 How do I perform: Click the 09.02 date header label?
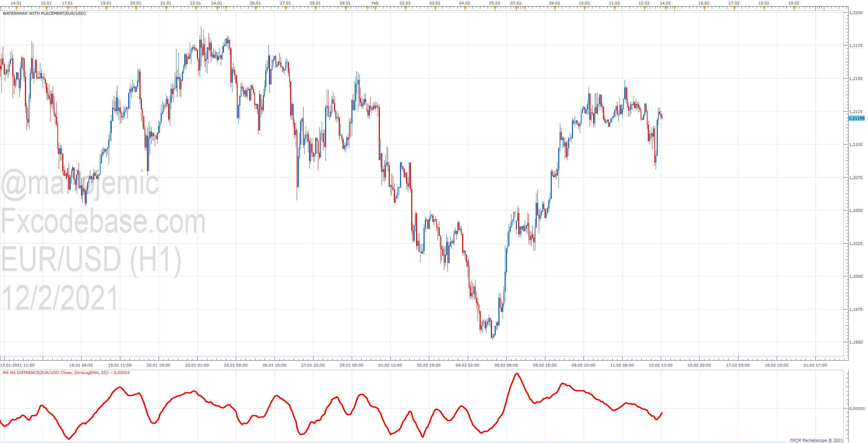point(555,3)
